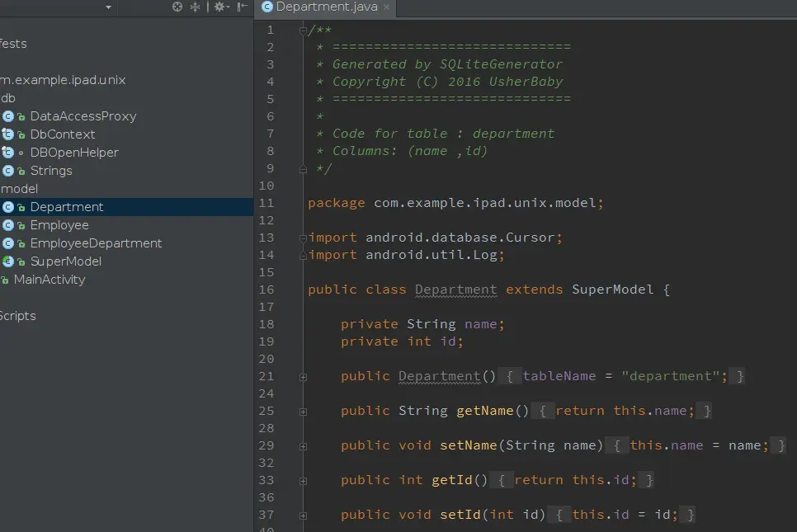
Task: Select Employee in the project tree
Action: point(59,225)
